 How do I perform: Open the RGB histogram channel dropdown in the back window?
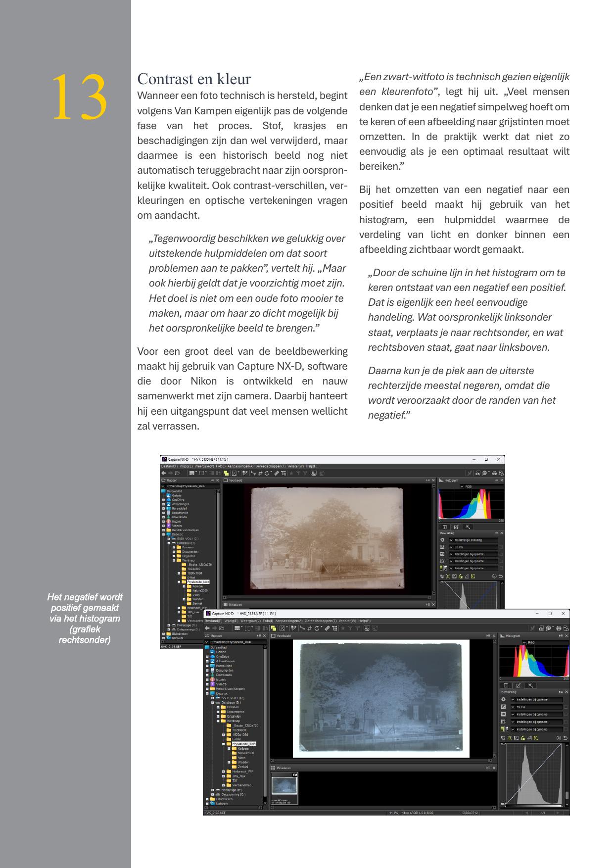coord(482,487)
